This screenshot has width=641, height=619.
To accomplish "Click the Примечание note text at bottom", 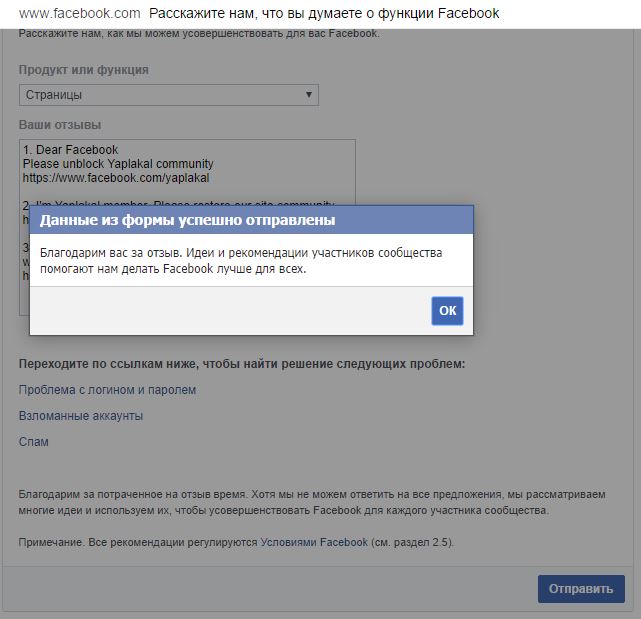I will click(236, 542).
